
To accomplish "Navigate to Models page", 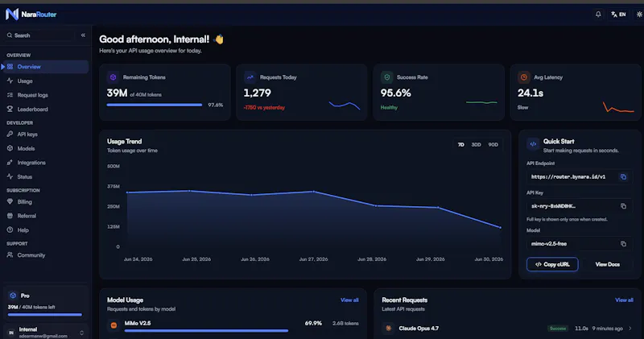I will tap(45, 148).
